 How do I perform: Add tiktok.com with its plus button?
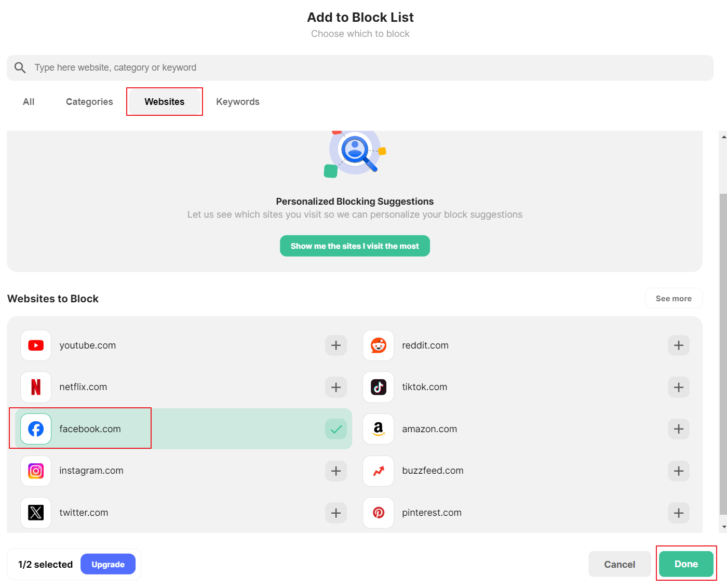pyautogui.click(x=679, y=387)
